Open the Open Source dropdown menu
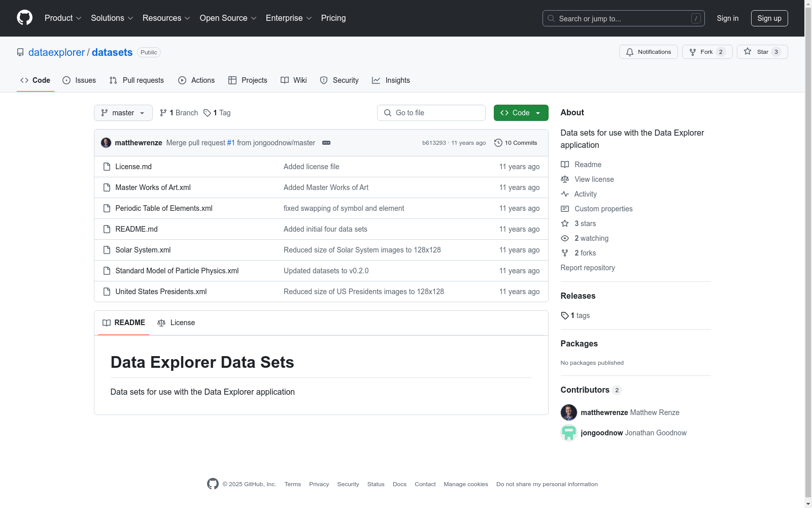812x508 pixels. tap(228, 18)
